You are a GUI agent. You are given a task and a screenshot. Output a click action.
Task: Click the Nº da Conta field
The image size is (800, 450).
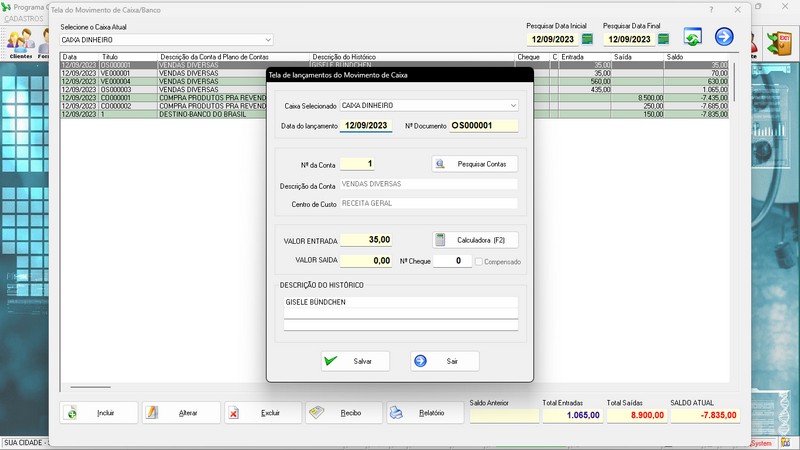tap(357, 164)
